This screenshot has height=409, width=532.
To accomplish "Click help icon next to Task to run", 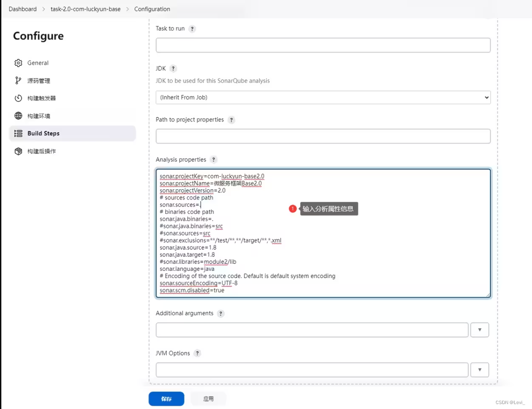I will coord(192,29).
